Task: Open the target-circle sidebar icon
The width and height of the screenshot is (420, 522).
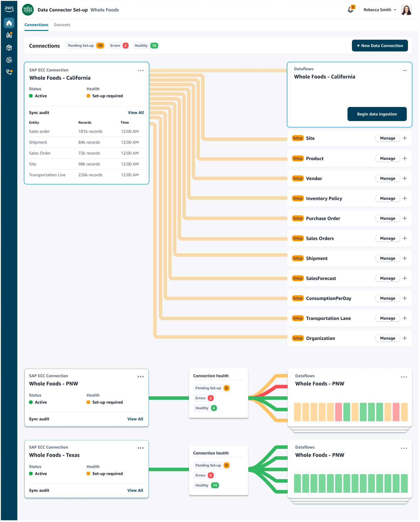Action: (x=9, y=60)
